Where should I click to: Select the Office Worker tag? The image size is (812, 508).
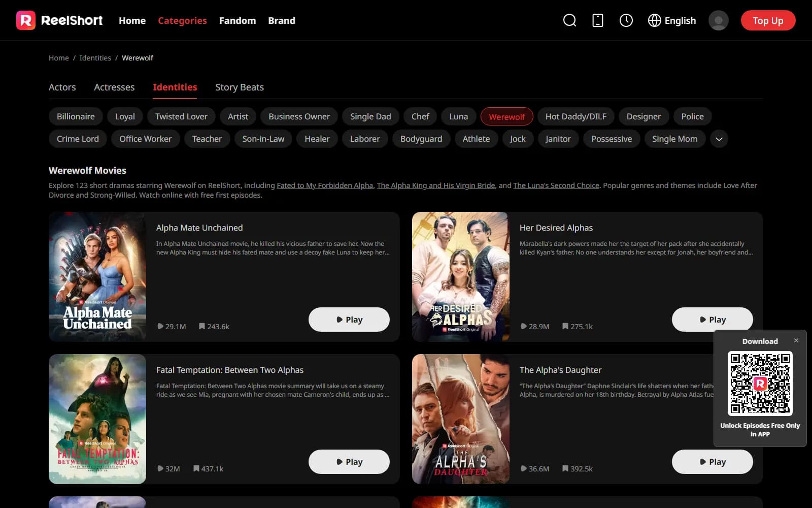(146, 139)
